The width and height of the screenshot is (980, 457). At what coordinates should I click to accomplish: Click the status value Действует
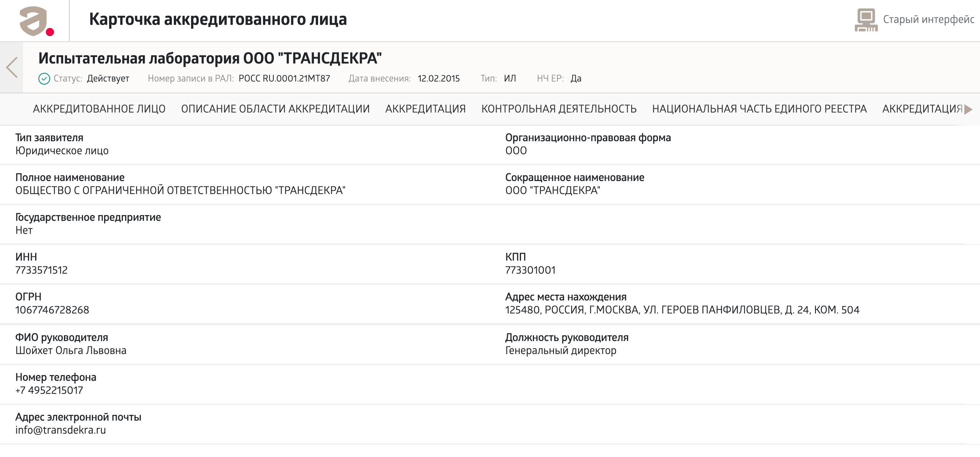click(x=108, y=78)
